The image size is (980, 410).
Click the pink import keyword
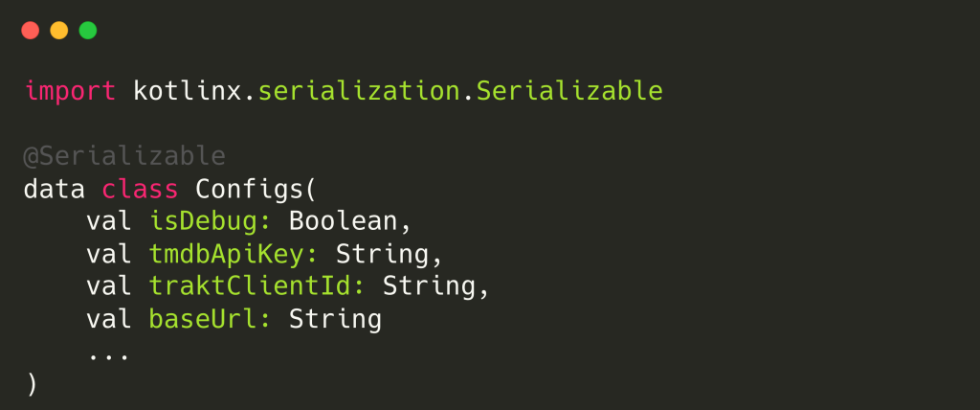(x=69, y=91)
